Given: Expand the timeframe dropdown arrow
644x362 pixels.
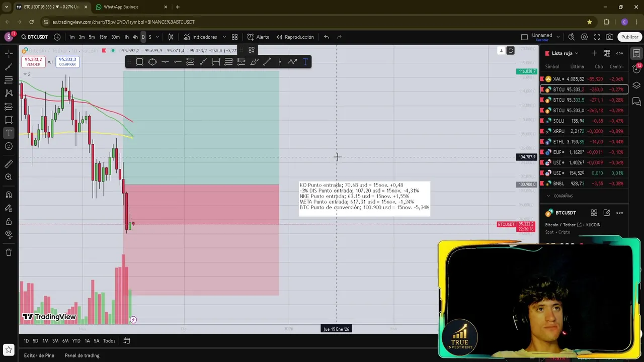Looking at the screenshot, I should 157,37.
